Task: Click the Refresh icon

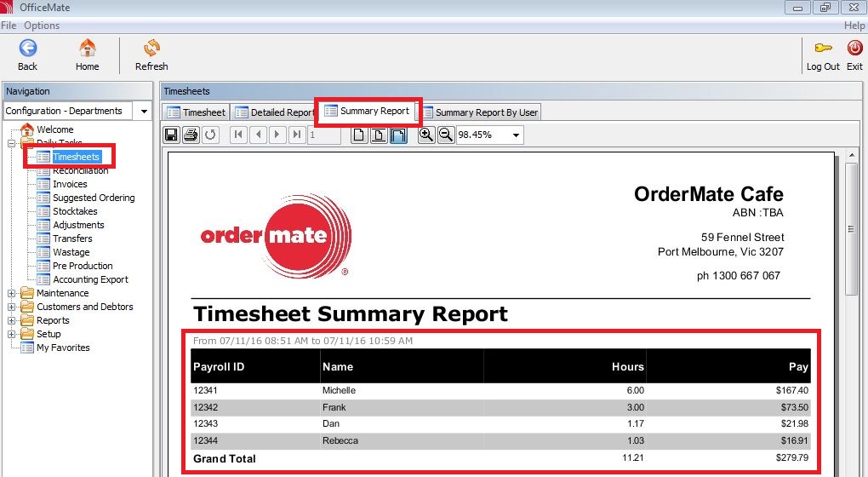Action: click(x=151, y=49)
